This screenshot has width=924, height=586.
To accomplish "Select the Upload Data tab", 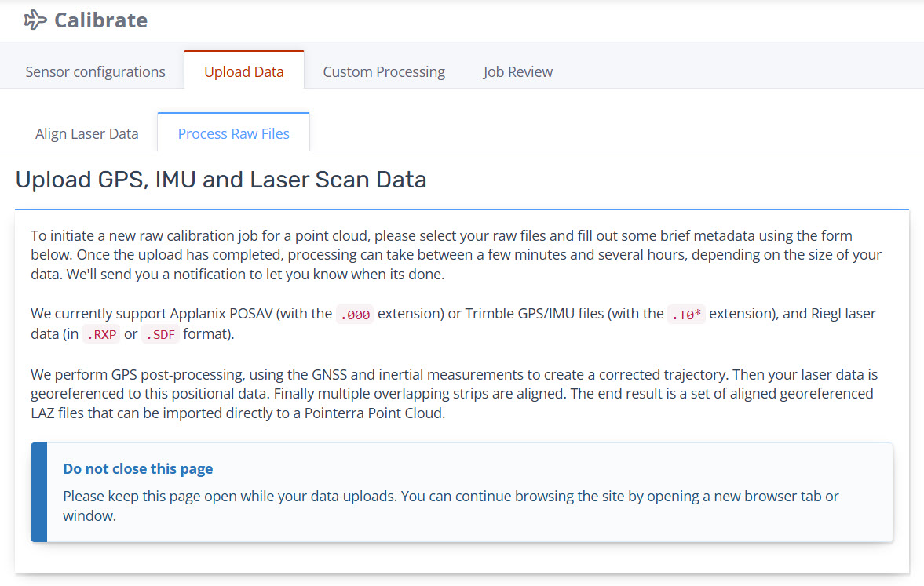I will [243, 72].
